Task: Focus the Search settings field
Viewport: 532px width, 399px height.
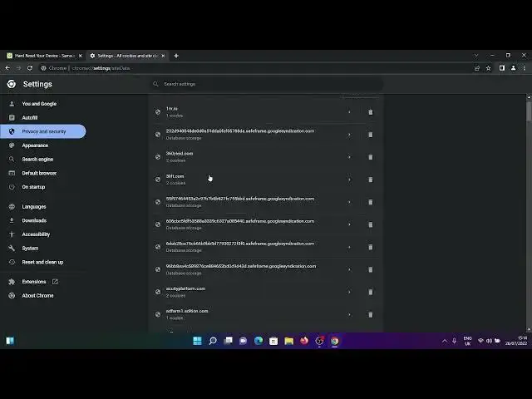Action: 267,84
